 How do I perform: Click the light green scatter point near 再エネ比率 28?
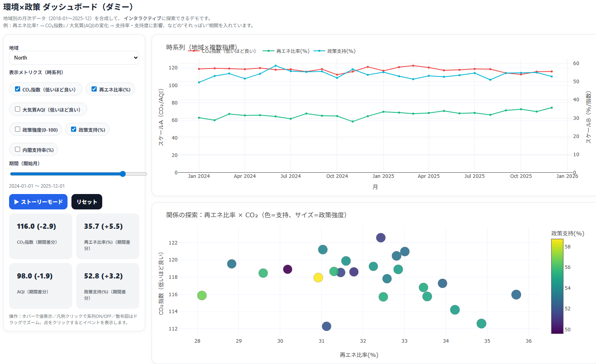pyautogui.click(x=202, y=295)
